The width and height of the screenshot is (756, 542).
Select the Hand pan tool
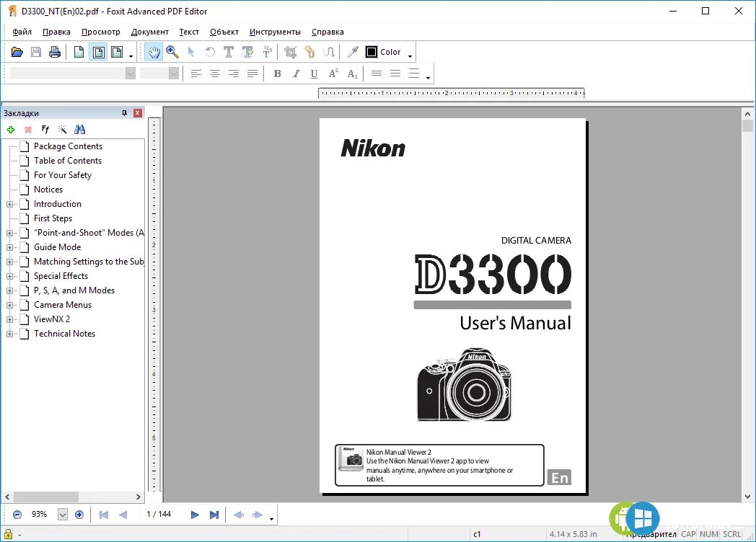154,52
